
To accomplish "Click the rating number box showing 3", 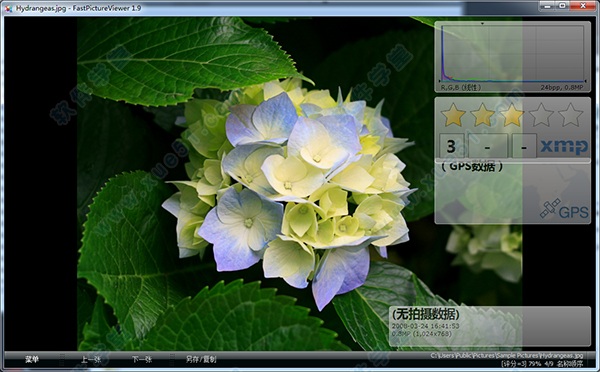I will click(x=452, y=146).
